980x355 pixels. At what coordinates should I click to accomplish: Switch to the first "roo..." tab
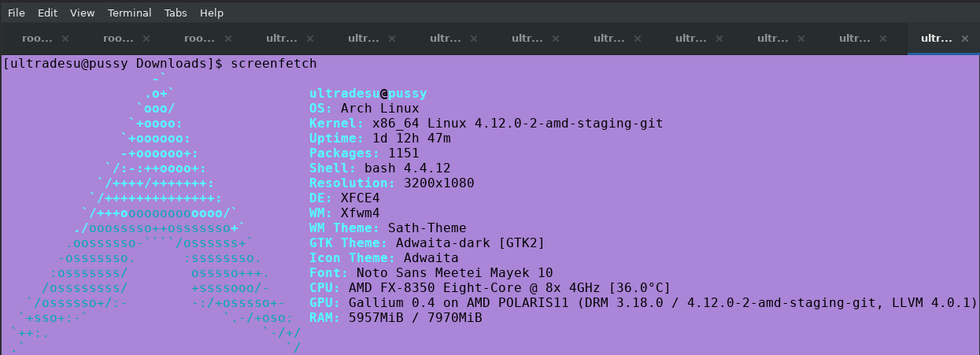pos(37,39)
